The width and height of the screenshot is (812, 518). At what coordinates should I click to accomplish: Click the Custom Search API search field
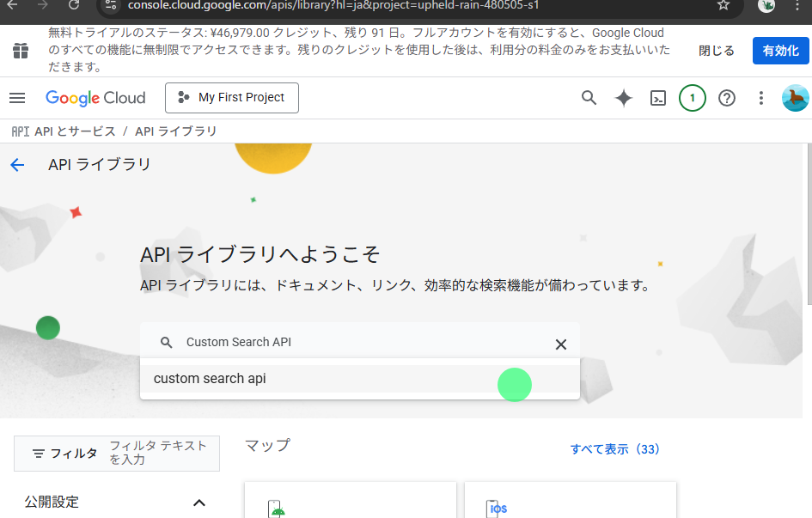point(361,342)
